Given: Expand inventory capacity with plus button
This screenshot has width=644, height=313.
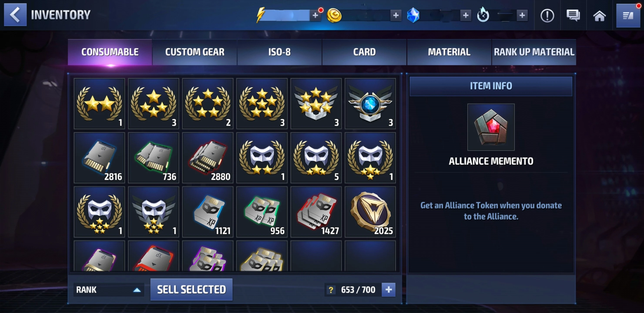Looking at the screenshot, I should click(388, 290).
